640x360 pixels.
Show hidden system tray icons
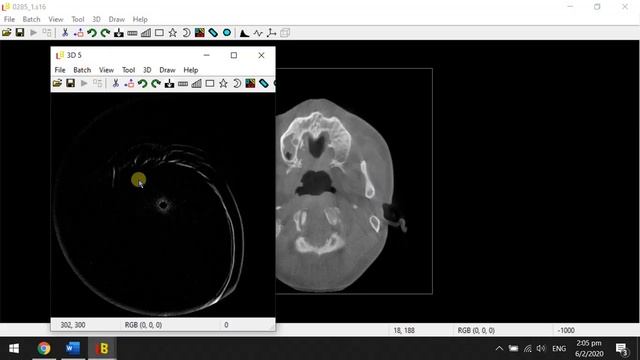pos(499,348)
